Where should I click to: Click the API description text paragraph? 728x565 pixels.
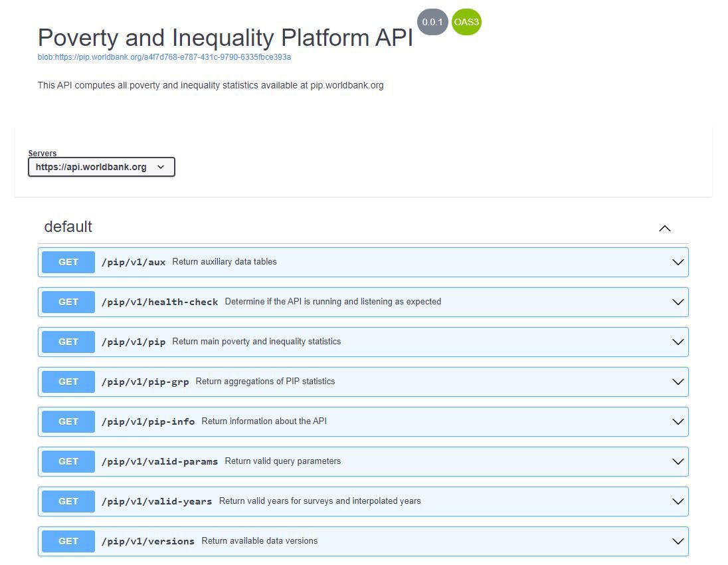coord(210,85)
